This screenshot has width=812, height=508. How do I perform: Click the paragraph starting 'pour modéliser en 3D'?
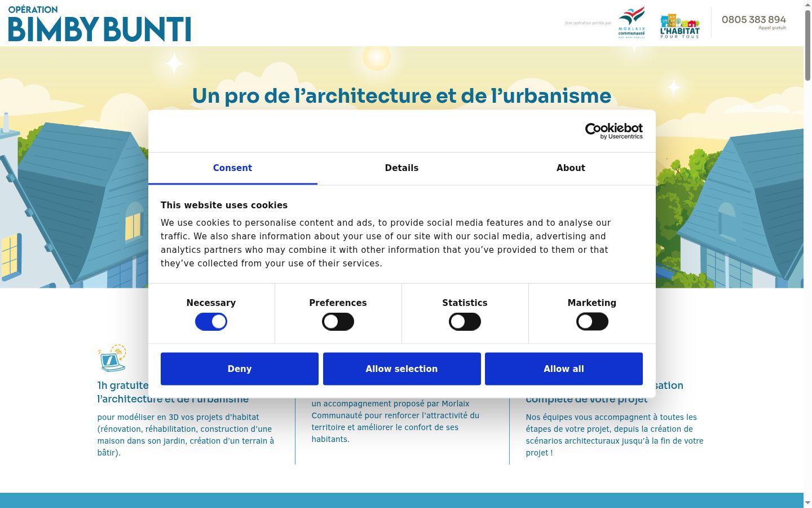(x=186, y=435)
